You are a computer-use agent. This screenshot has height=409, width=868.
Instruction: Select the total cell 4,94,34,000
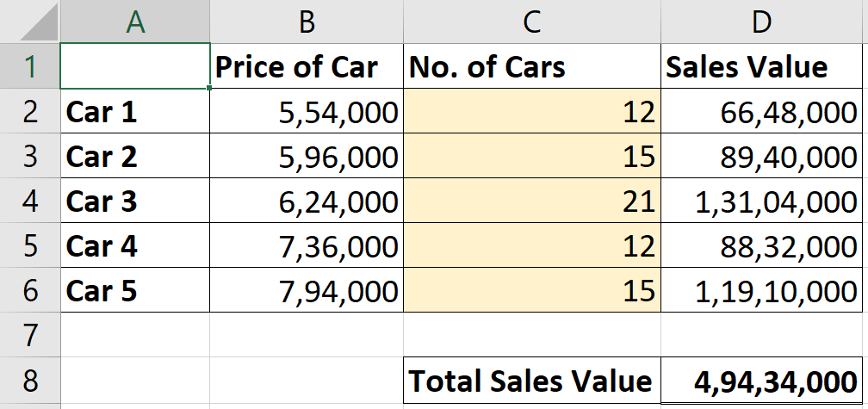(760, 380)
